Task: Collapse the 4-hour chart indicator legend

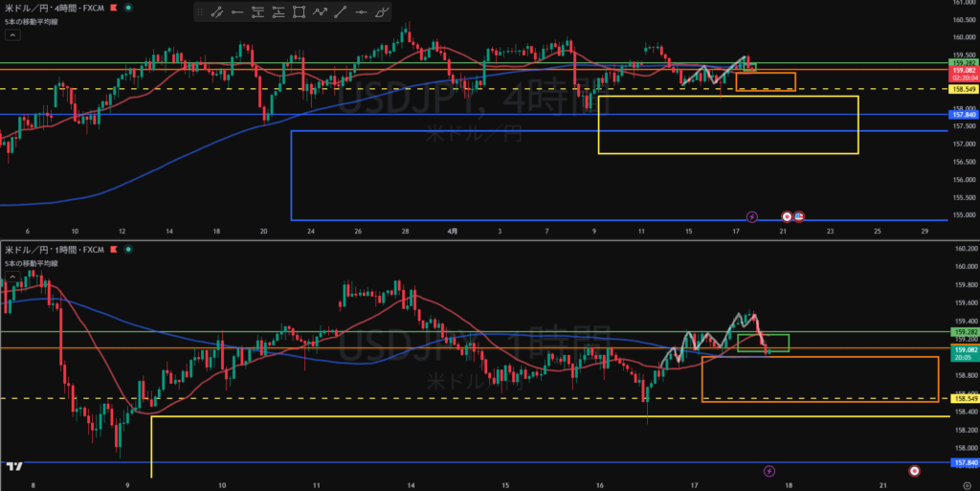Action: (x=12, y=34)
